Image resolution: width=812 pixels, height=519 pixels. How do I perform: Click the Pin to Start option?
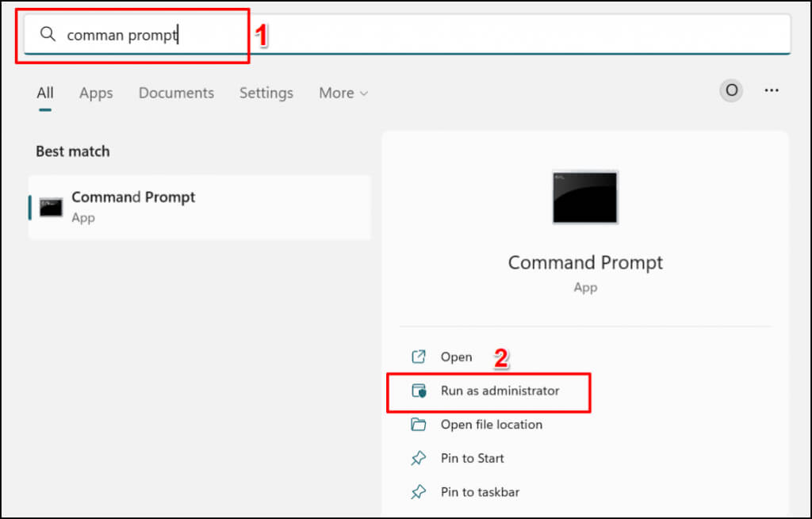point(472,458)
